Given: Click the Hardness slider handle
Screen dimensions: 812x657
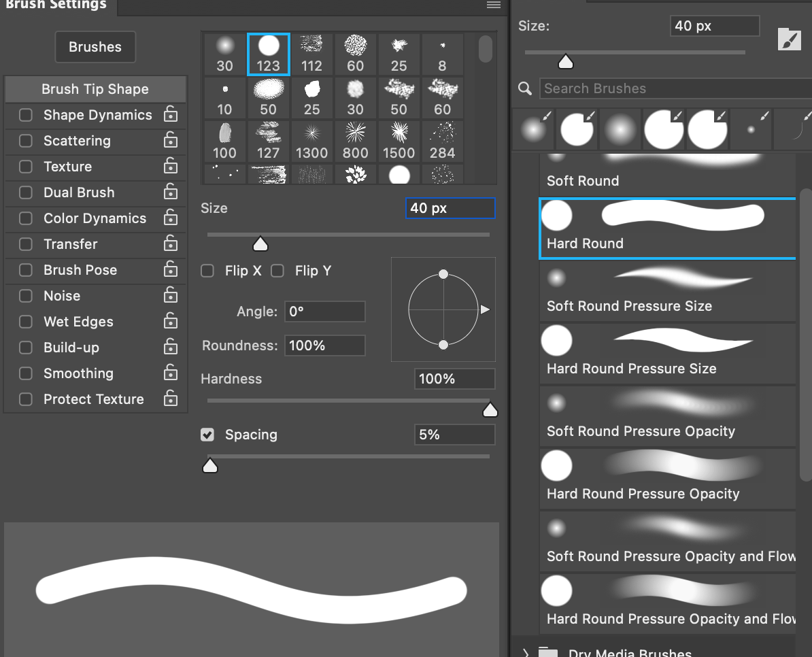Looking at the screenshot, I should pyautogui.click(x=490, y=409).
